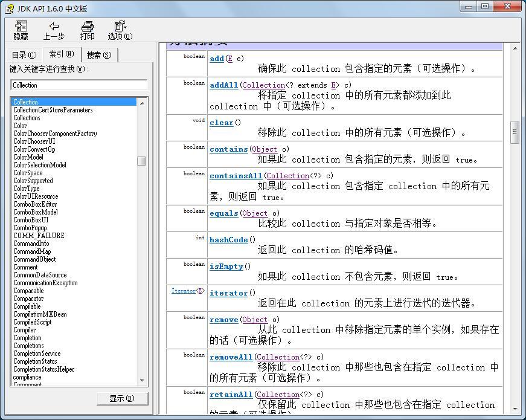Select Comparator in the index list
The height and width of the screenshot is (420, 526).
point(28,299)
